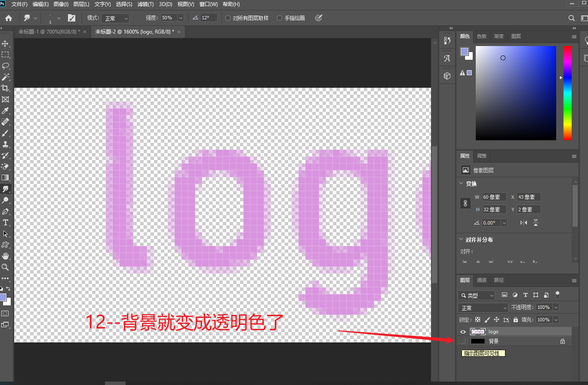Viewport: 588px width, 385px height.
Task: Enable 手指绘画 checkbox
Action: (280, 18)
